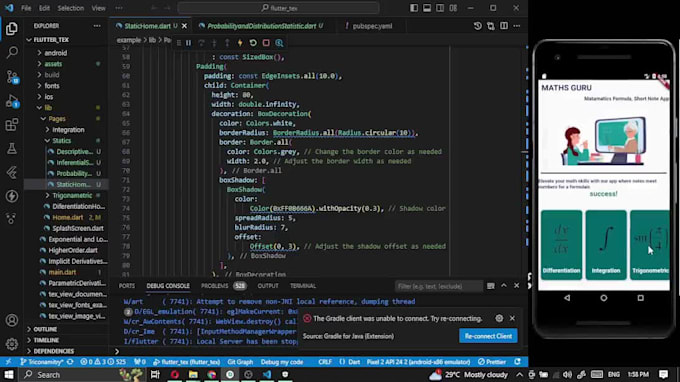Stop the debug session

coord(266,43)
